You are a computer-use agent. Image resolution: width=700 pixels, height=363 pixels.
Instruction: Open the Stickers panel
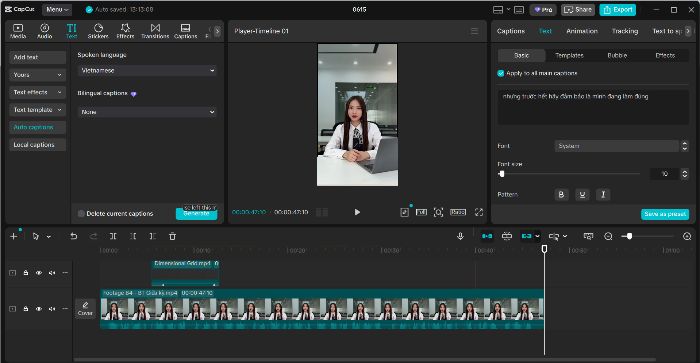pyautogui.click(x=98, y=31)
